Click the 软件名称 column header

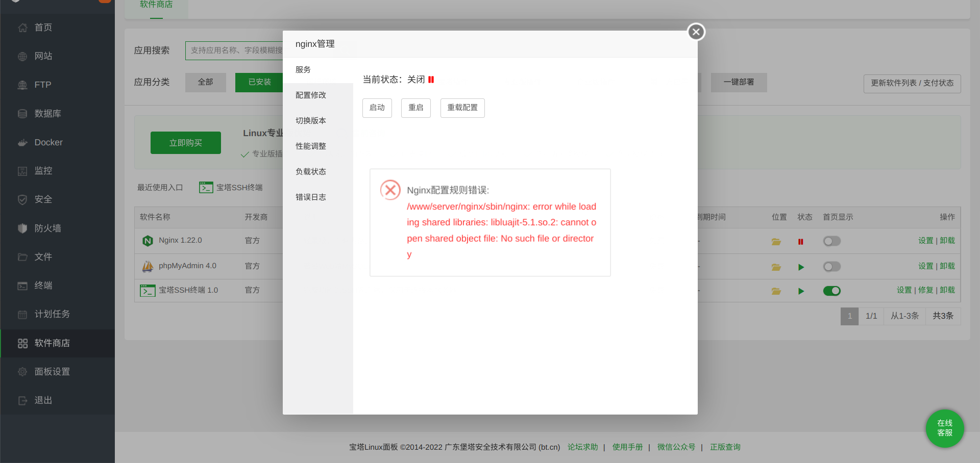pos(155,217)
